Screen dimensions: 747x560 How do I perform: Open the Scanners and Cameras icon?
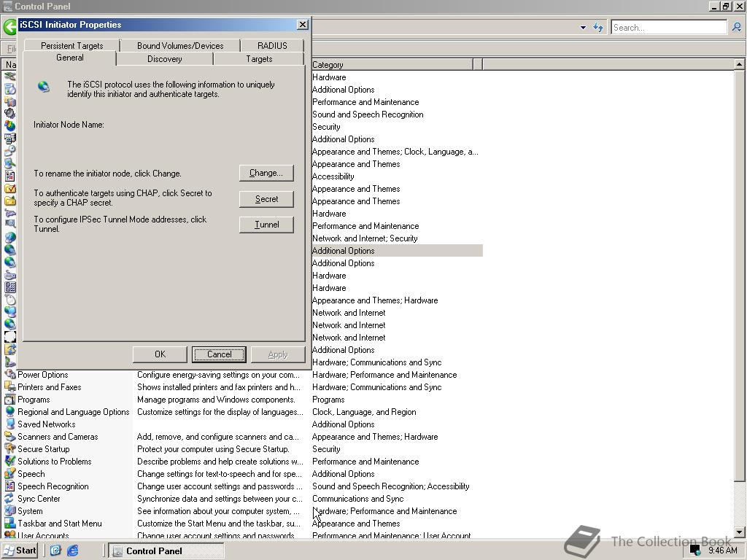9,437
